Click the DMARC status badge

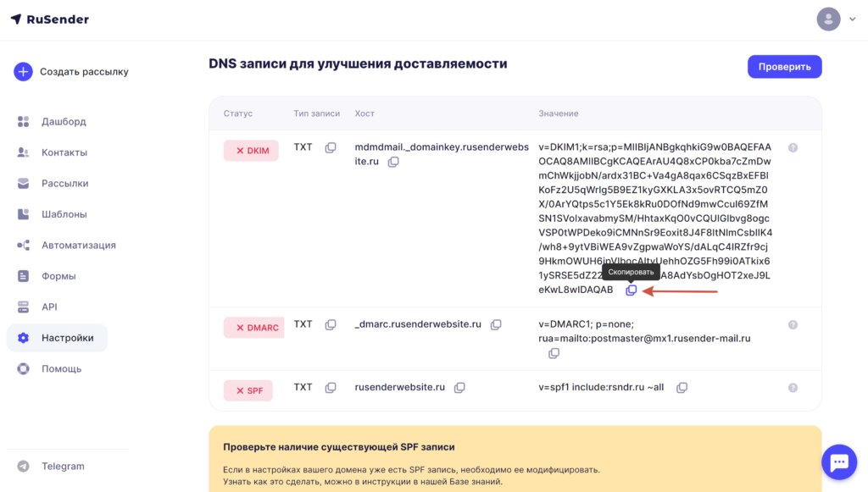pos(254,327)
